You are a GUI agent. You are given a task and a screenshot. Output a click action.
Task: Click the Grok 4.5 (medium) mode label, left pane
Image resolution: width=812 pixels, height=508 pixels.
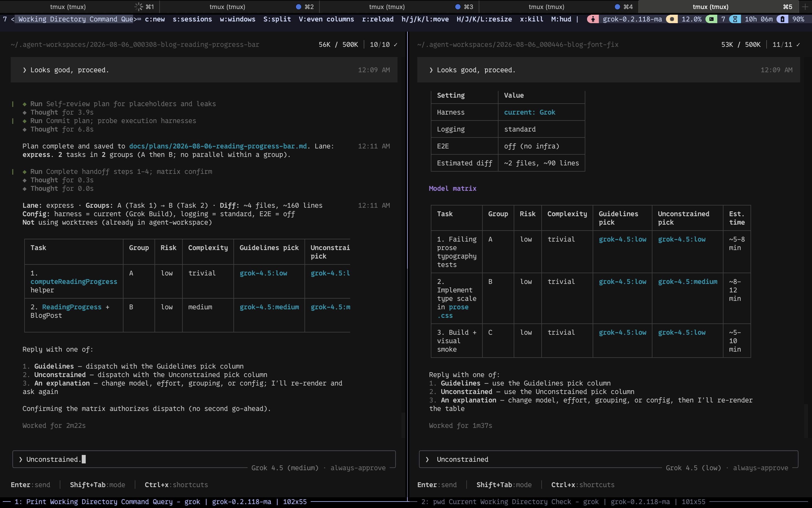point(285,468)
